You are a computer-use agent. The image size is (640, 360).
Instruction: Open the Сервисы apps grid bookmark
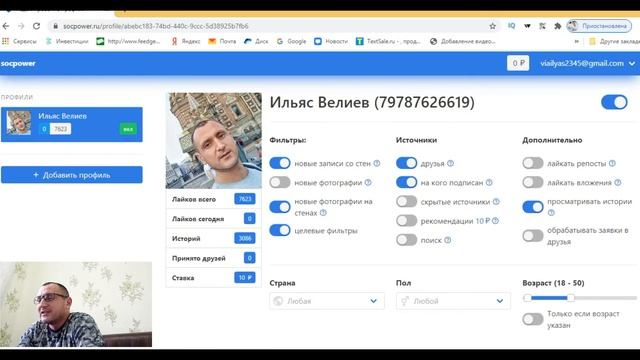pos(19,41)
